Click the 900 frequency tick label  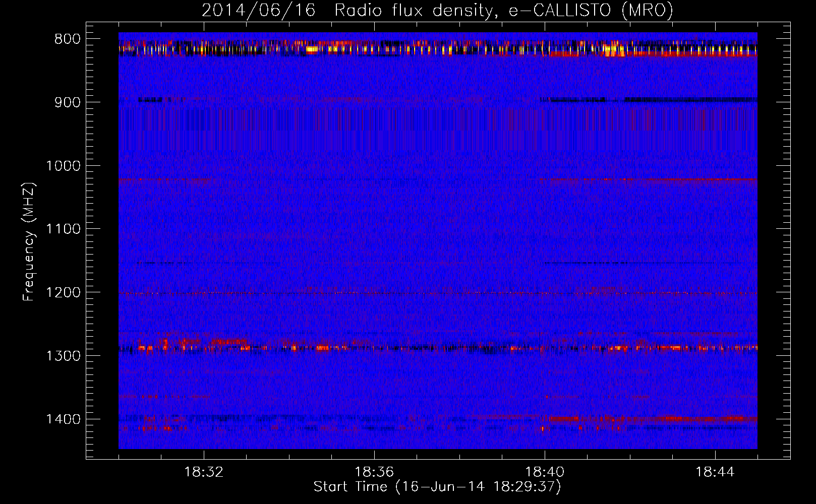(x=68, y=103)
